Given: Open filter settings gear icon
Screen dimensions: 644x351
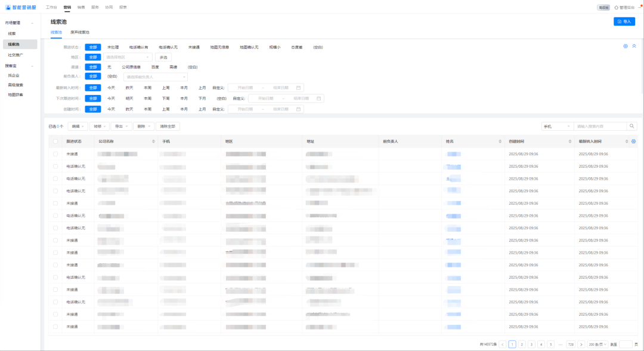Looking at the screenshot, I should pos(626,47).
